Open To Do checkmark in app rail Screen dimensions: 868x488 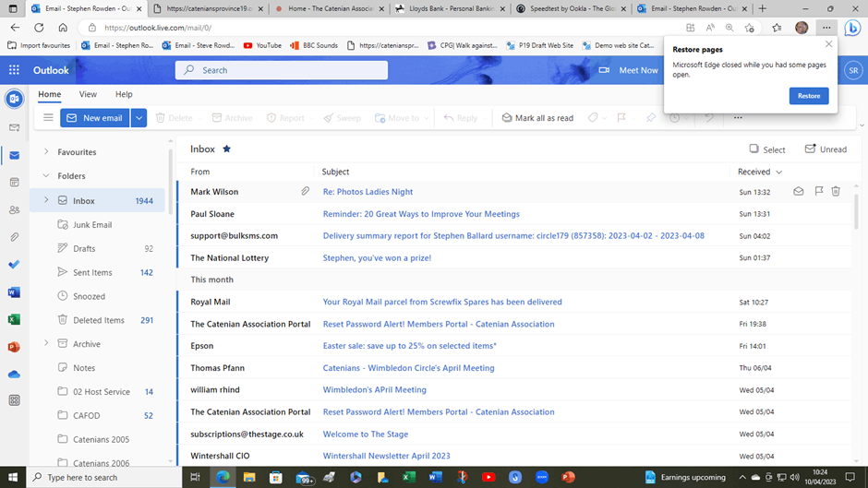pyautogui.click(x=15, y=265)
